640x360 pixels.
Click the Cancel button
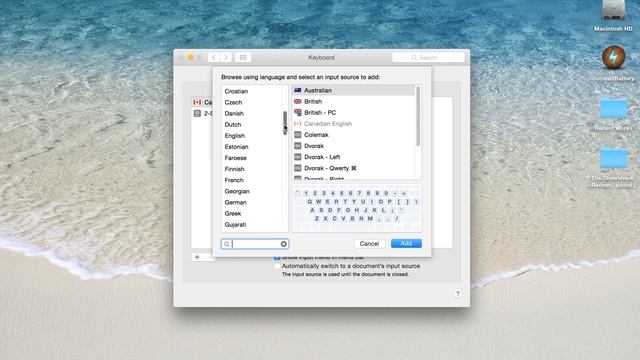(369, 243)
